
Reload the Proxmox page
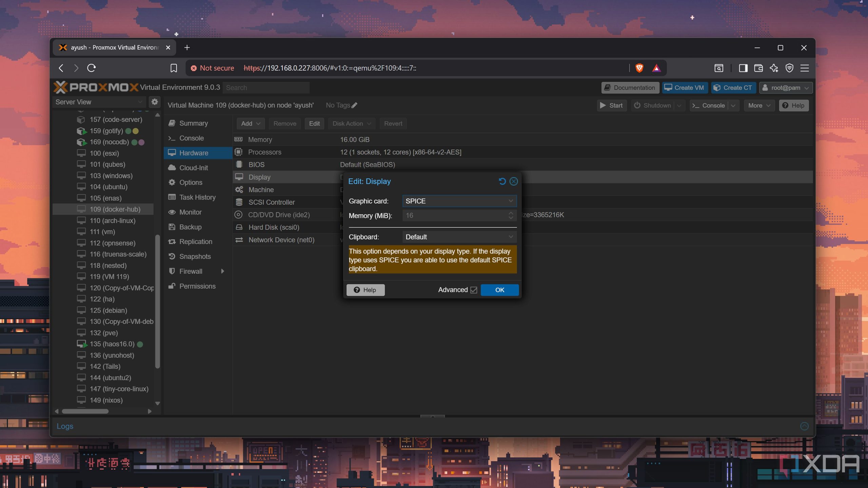tap(92, 68)
